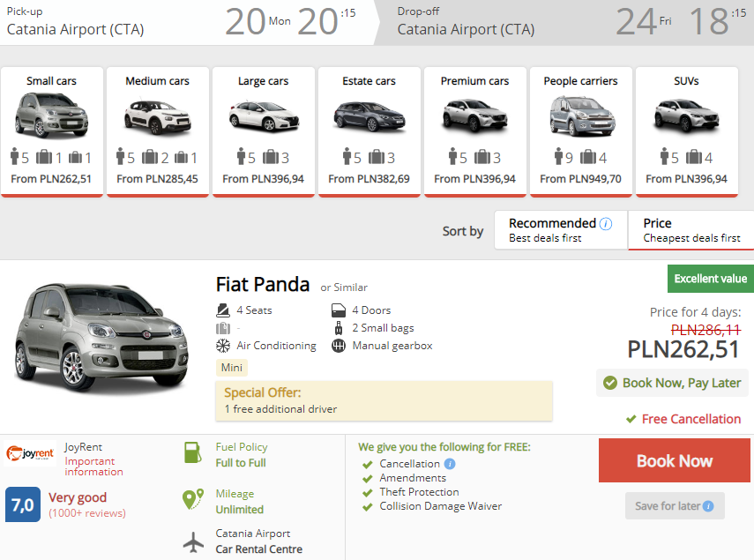Select the Estate cars category card
The width and height of the screenshot is (754, 560).
370,131
